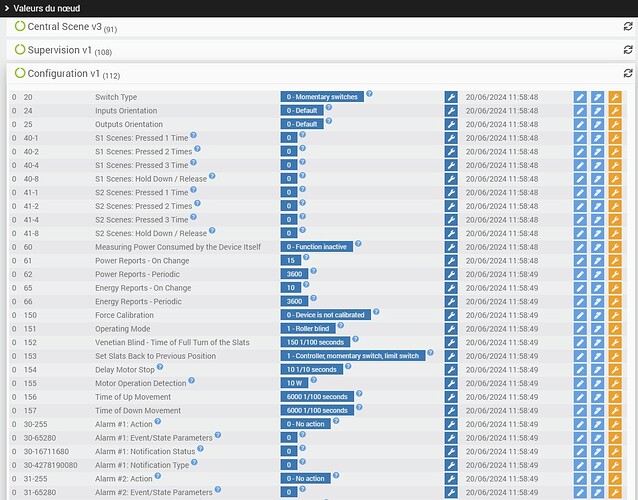Image resolution: width=638 pixels, height=500 pixels.
Task: Click the '0 - Default' badge for Inputs Orientation
Action: tap(302, 111)
